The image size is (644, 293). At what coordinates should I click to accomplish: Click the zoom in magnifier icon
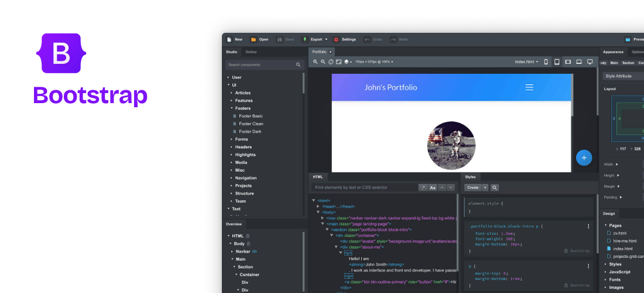click(x=316, y=62)
